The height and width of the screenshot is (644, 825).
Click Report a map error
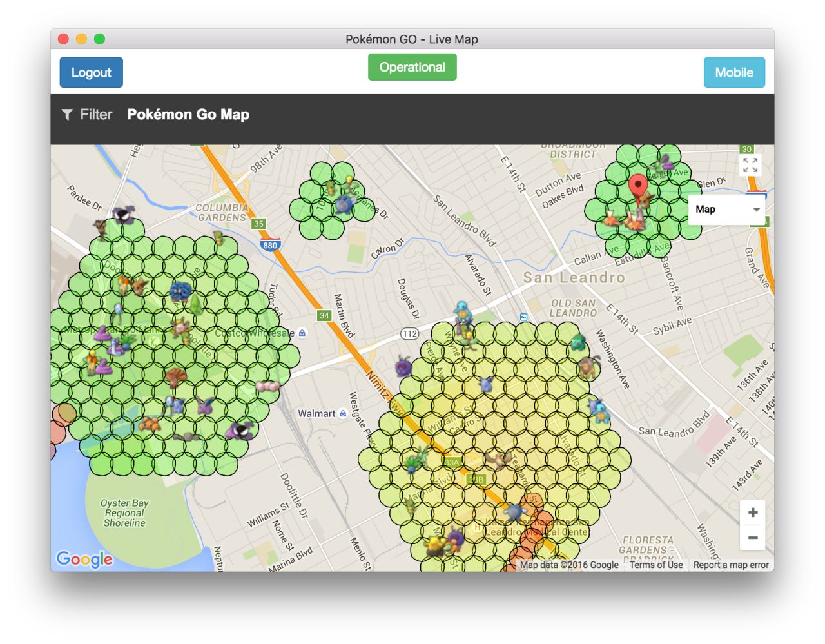(731, 565)
